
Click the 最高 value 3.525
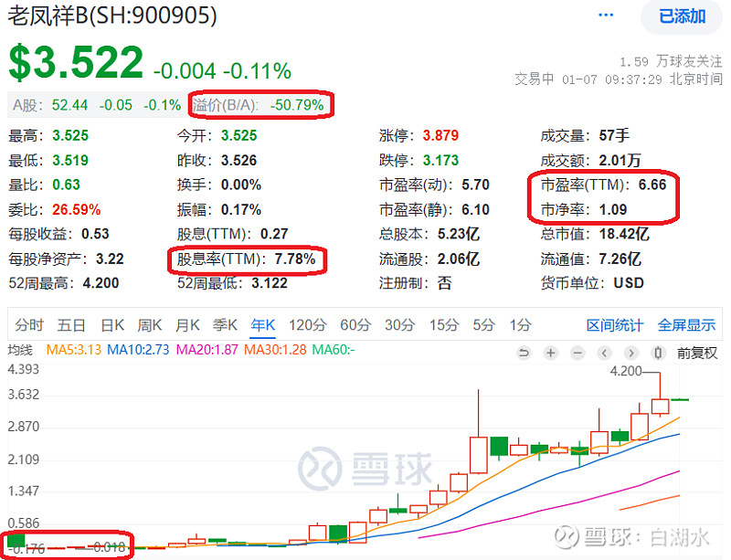[x=70, y=136]
